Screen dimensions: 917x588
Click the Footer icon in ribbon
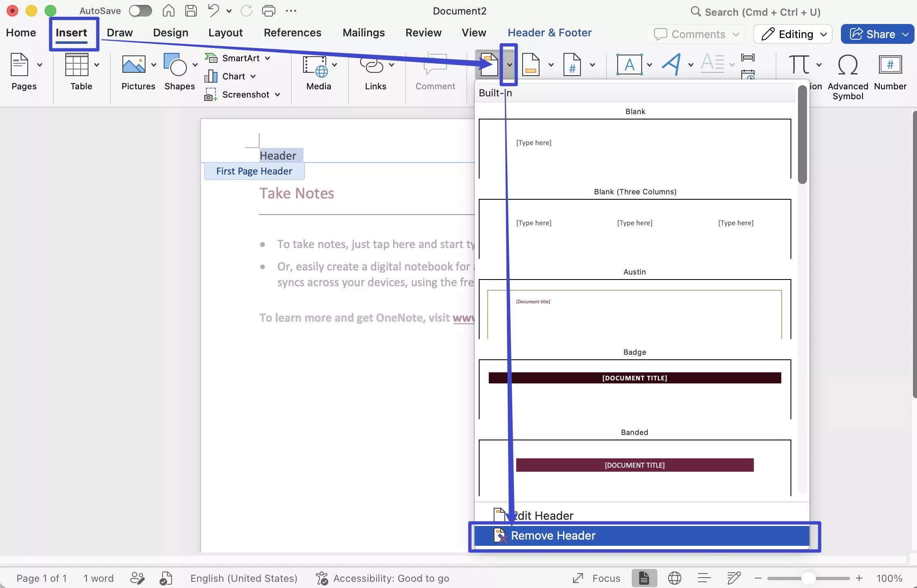[531, 65]
